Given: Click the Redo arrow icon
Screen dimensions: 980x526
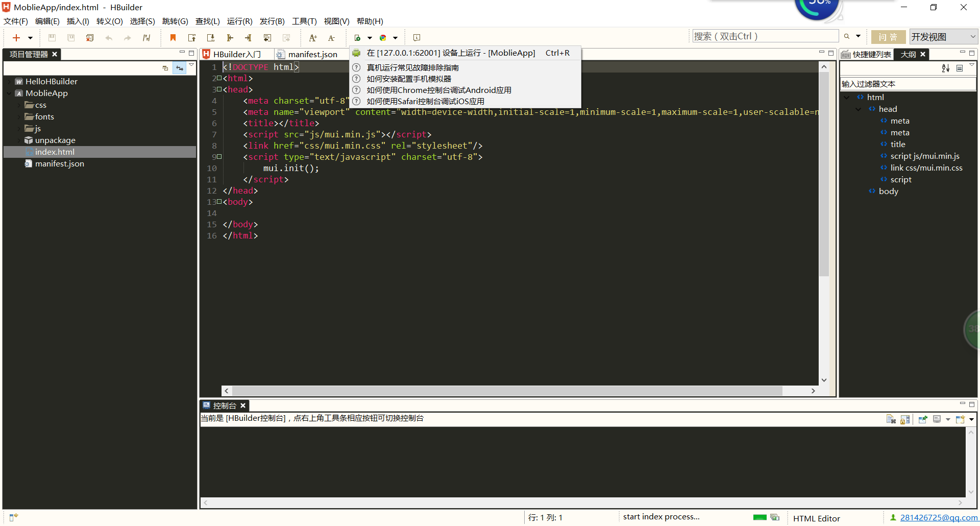Looking at the screenshot, I should (128, 38).
